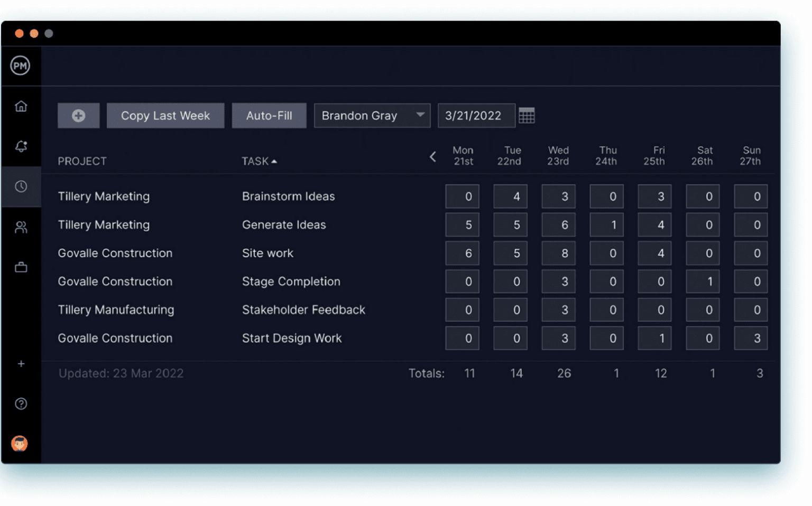Edit Site work hours for Mon 21st
The image size is (812, 506).
(462, 254)
